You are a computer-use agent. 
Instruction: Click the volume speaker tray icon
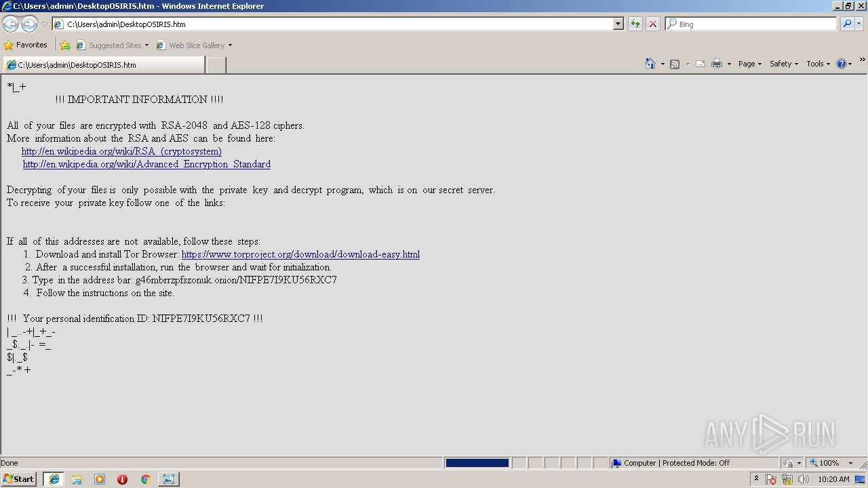coord(803,479)
